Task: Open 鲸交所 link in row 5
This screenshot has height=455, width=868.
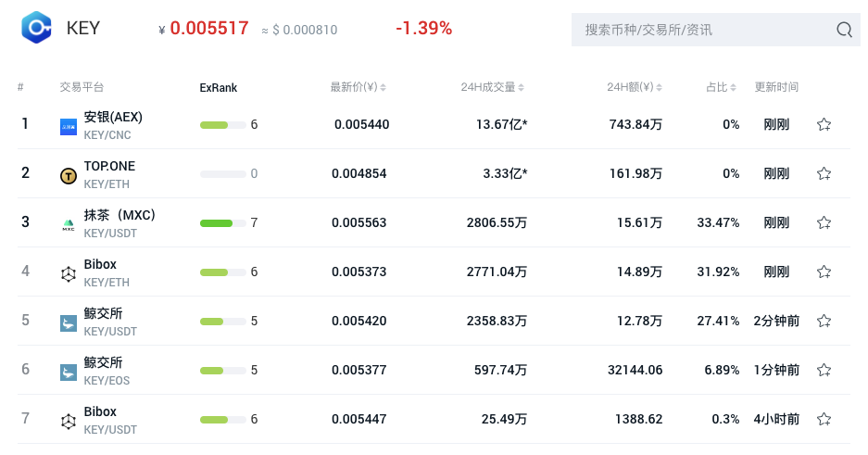Action: (103, 313)
